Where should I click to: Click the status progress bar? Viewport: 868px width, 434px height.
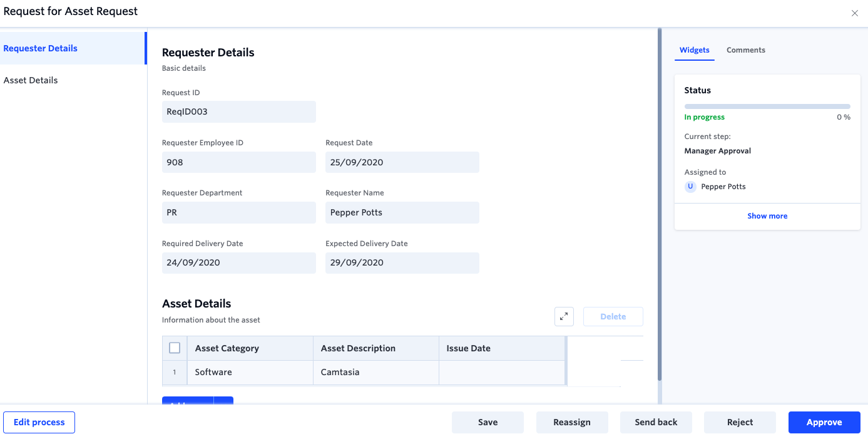click(x=767, y=106)
